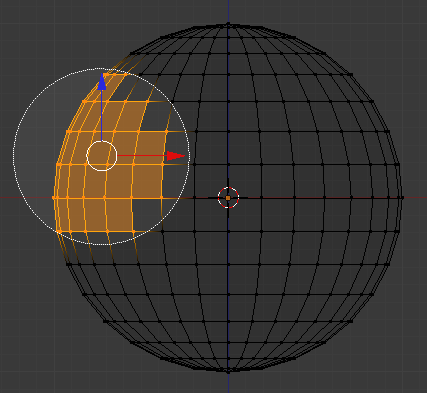Select the orange object origin dot
Screen dimensions: 427x393
(228, 198)
